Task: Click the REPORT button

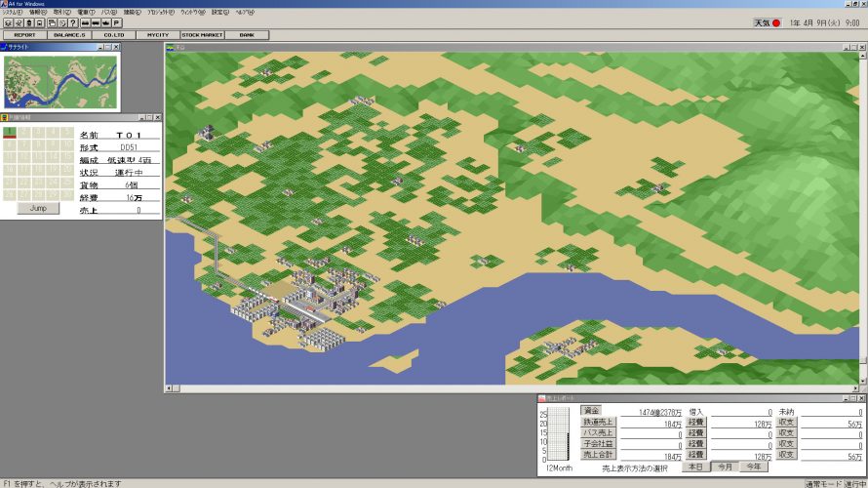Action: [x=25, y=35]
